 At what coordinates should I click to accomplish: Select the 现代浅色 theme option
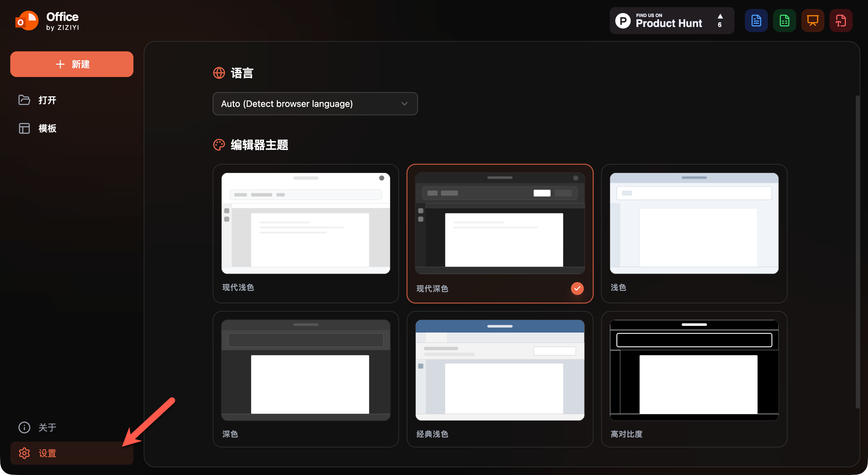305,233
